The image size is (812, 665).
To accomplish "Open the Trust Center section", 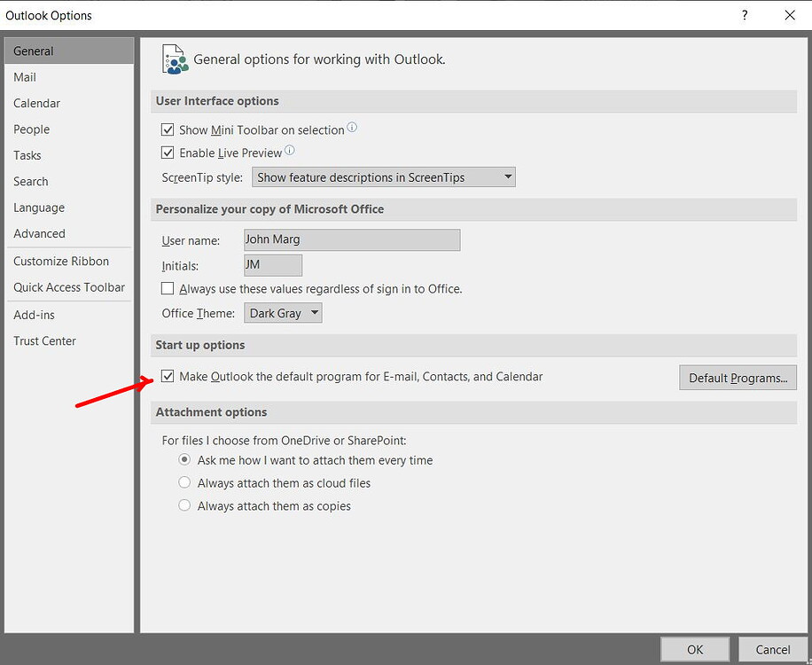I will coord(44,340).
